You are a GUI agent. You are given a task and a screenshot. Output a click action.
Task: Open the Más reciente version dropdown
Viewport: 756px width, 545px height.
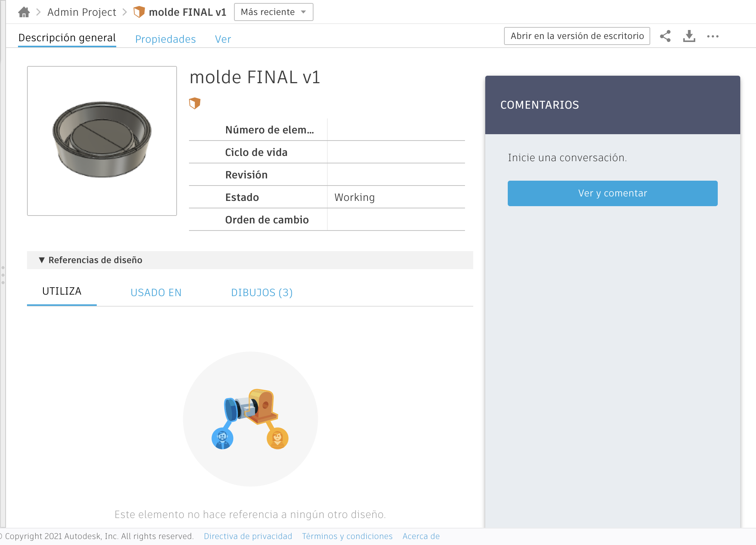point(273,12)
